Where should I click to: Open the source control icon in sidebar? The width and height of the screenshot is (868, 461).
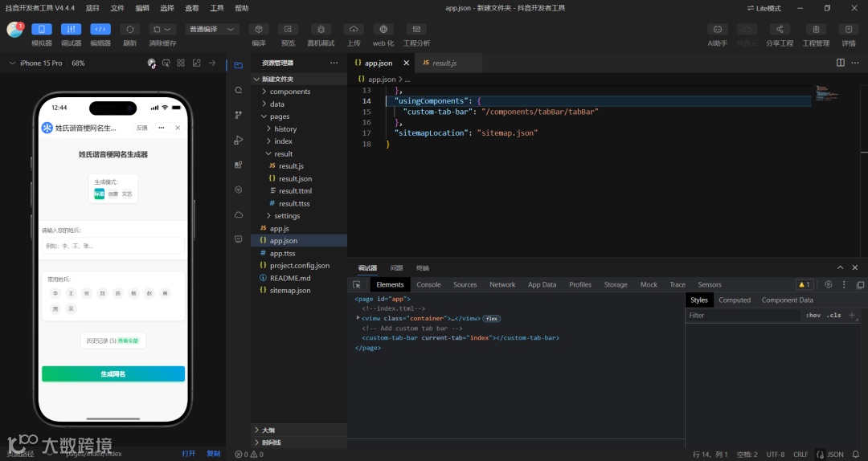pos(239,116)
